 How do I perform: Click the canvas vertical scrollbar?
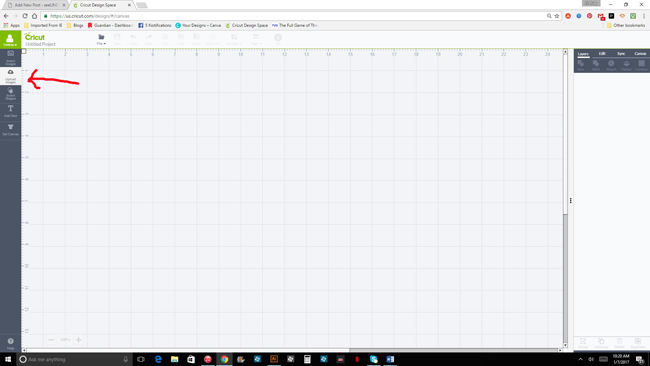(565, 198)
